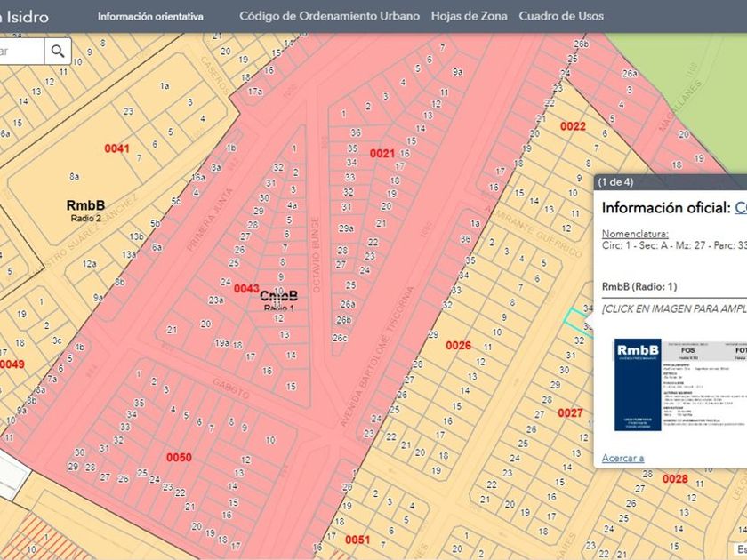Image resolution: width=747 pixels, height=560 pixels.
Task: Click the 'Acercar a' link in popup
Action: point(622,458)
